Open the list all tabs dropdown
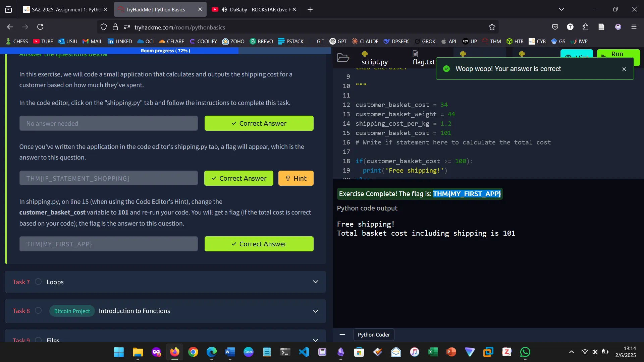 pyautogui.click(x=561, y=9)
